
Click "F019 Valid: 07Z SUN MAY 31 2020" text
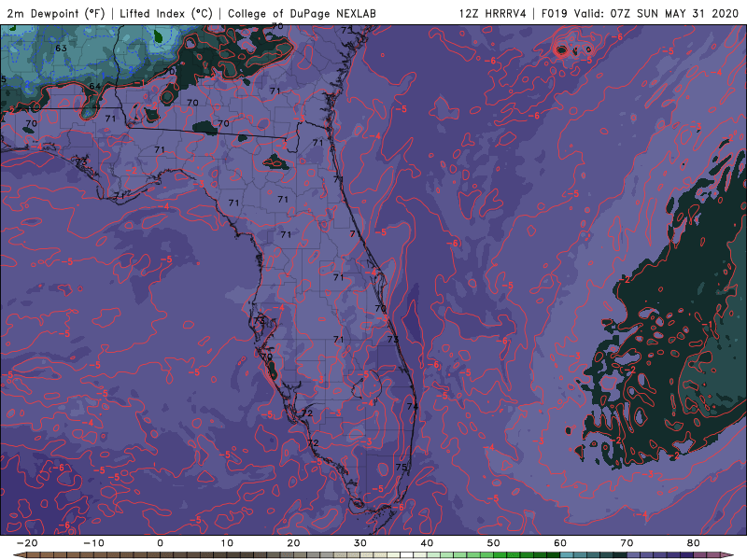pyautogui.click(x=640, y=13)
